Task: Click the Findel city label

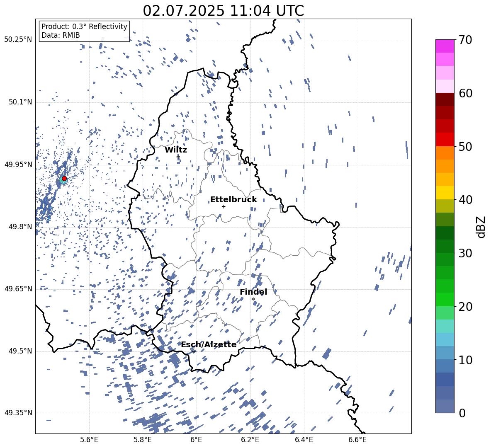Action: coord(253,292)
